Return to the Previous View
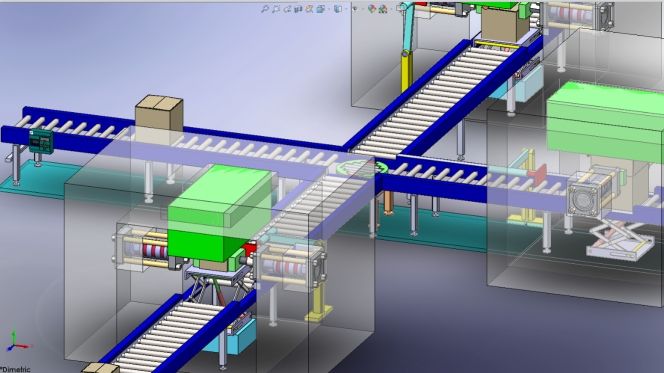Viewport: 664px width, 373px height. click(x=287, y=9)
